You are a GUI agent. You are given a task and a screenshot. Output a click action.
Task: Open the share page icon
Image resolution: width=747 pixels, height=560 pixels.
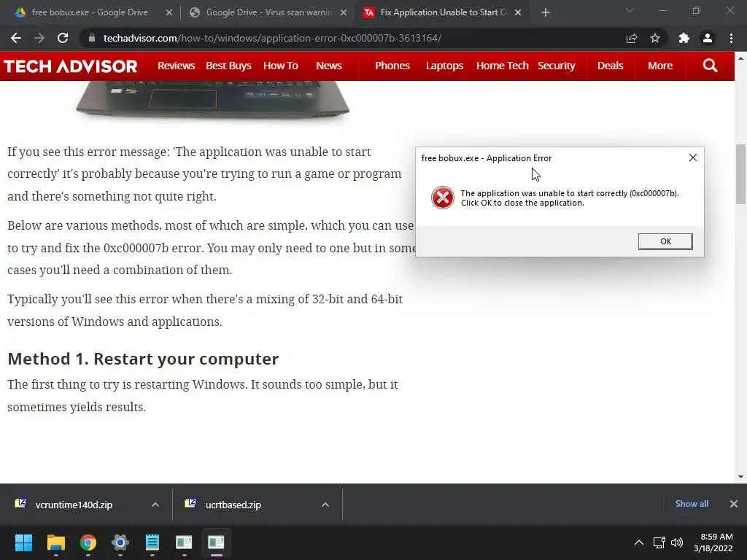[632, 38]
